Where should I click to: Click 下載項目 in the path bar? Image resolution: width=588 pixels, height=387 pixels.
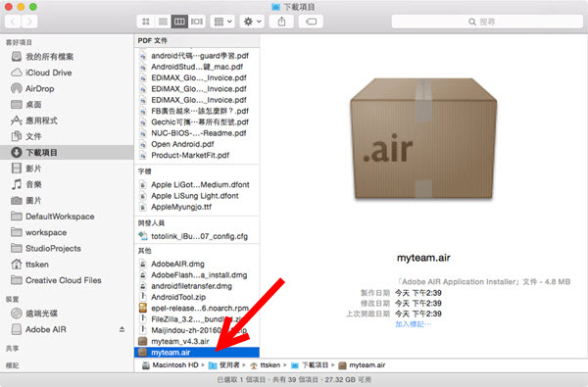310,365
